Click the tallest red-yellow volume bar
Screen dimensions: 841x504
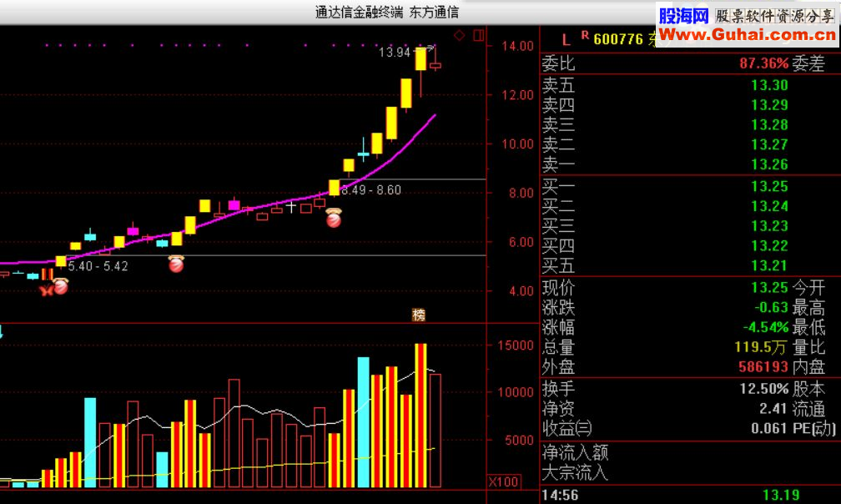click(421, 416)
